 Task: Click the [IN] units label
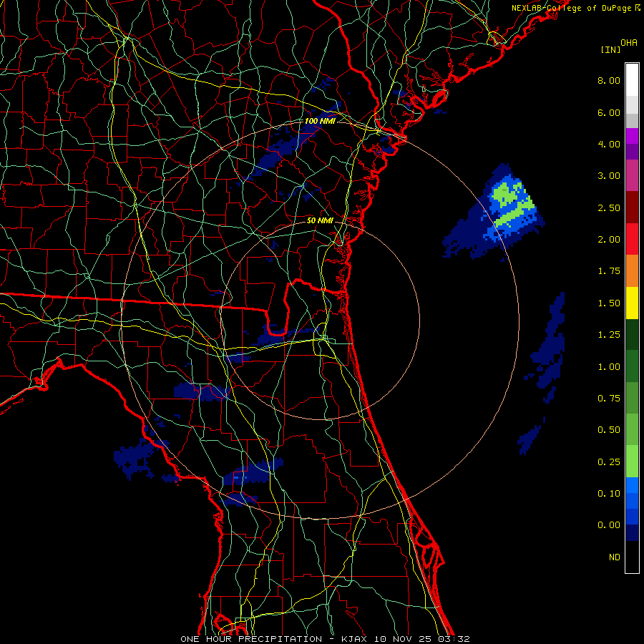pyautogui.click(x=610, y=49)
